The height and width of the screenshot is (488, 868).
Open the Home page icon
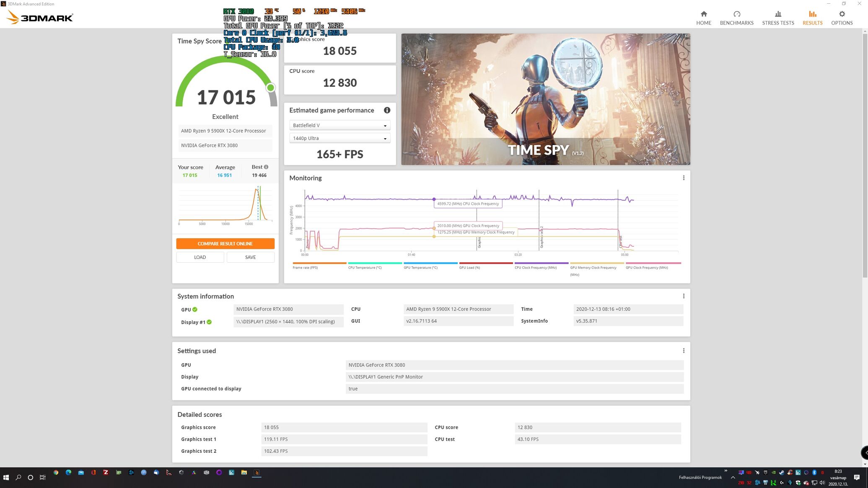(703, 14)
